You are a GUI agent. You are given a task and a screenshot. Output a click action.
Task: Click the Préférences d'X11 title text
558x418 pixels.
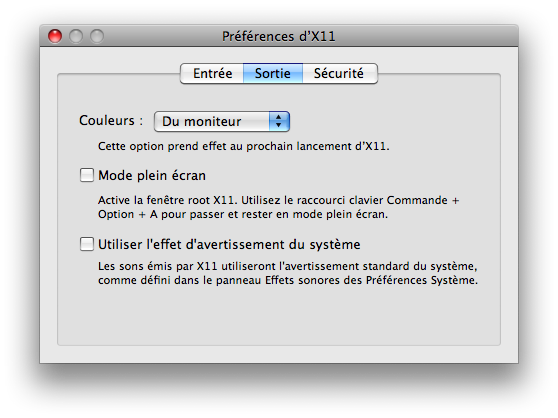tap(279, 36)
